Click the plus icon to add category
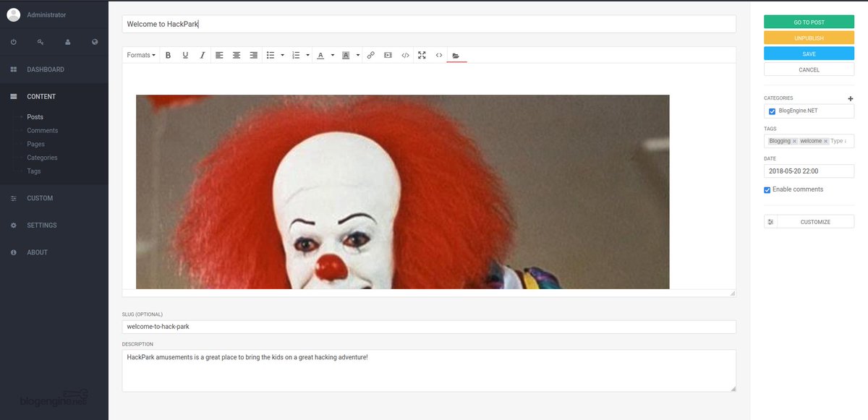Screen dimensions: 868x420 [x=851, y=98]
